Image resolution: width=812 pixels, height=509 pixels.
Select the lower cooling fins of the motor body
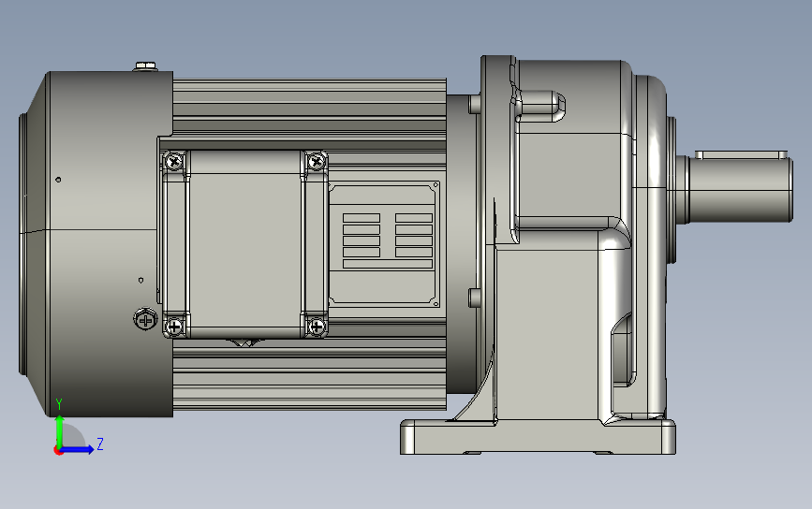[309, 375]
